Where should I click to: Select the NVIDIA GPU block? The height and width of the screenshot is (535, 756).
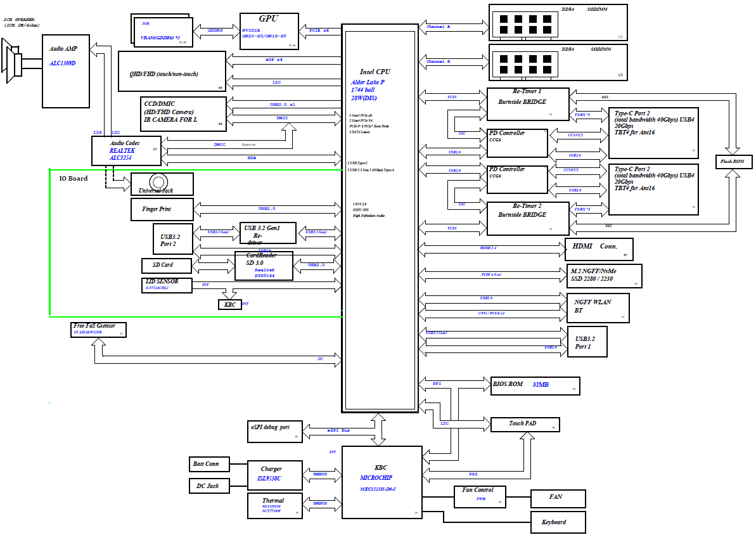pyautogui.click(x=269, y=30)
